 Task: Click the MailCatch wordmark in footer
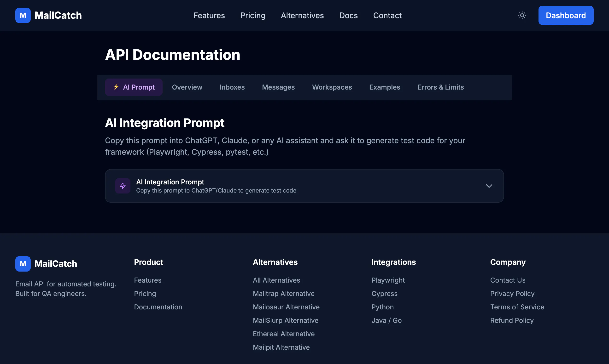56,264
